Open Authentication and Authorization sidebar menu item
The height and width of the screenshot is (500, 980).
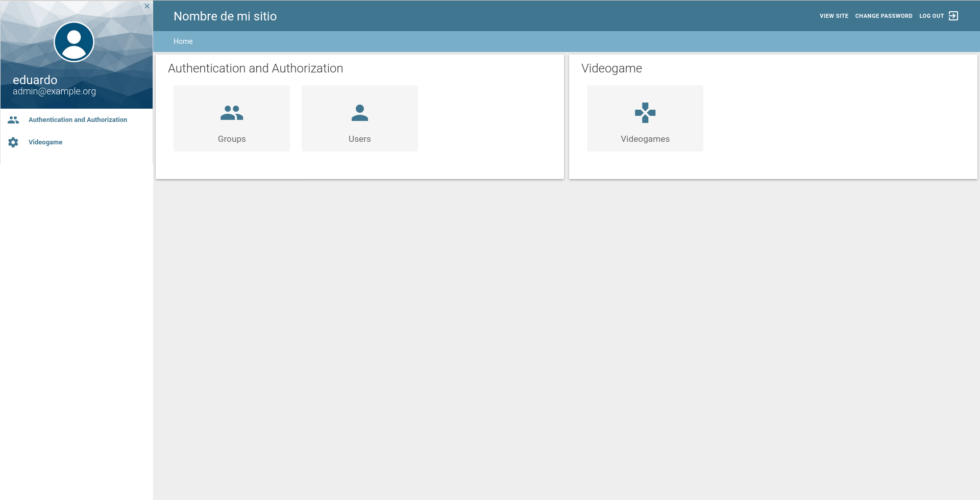click(x=78, y=120)
